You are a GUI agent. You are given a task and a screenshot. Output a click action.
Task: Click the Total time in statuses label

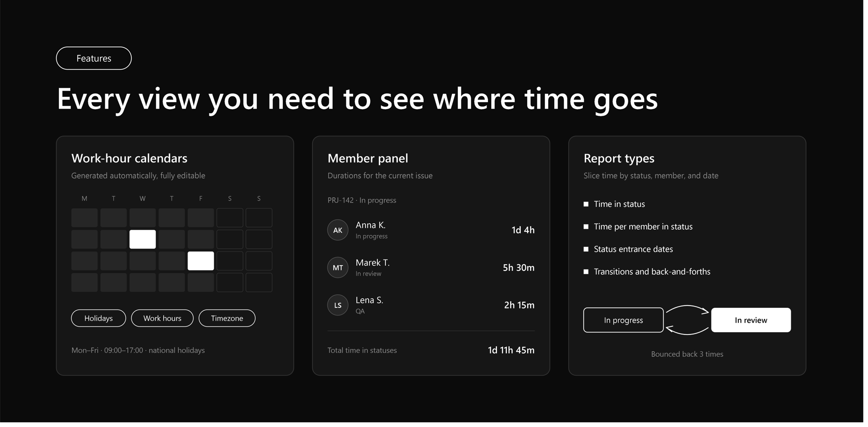tap(362, 350)
